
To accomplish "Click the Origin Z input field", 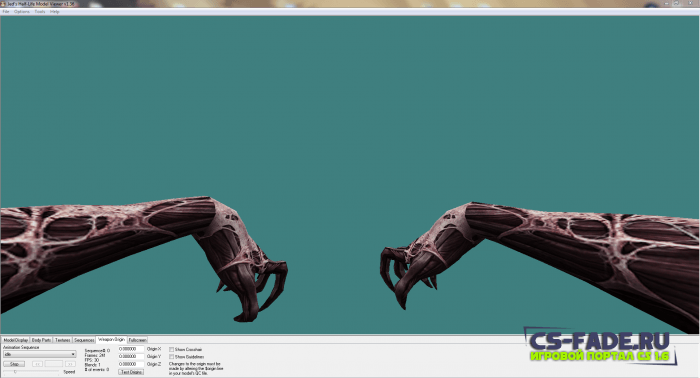I will tap(131, 364).
